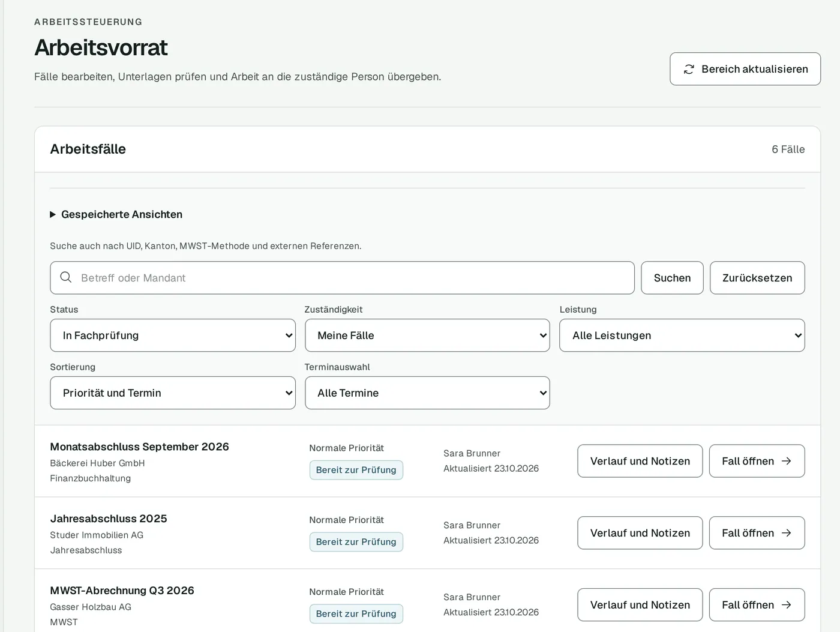Click Sara Brunner in the Jahresabschluss 2025 row
The width and height of the screenshot is (840, 632).
click(x=472, y=525)
